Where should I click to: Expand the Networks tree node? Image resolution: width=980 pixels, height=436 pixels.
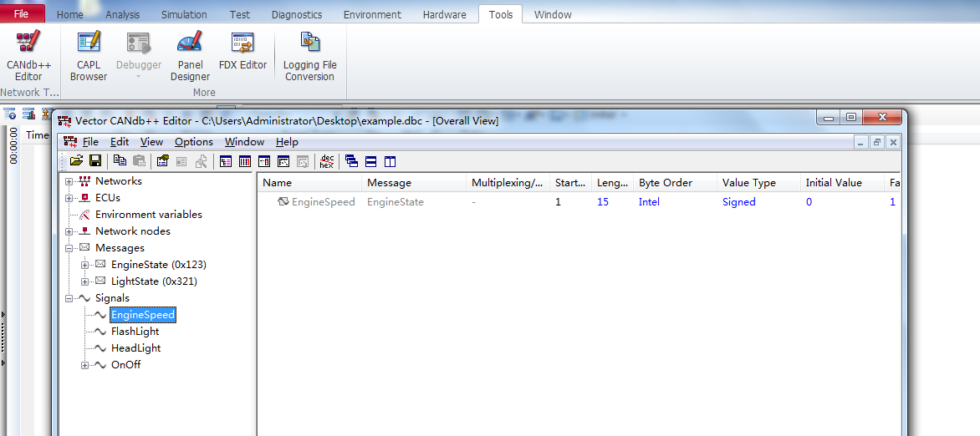pos(69,181)
